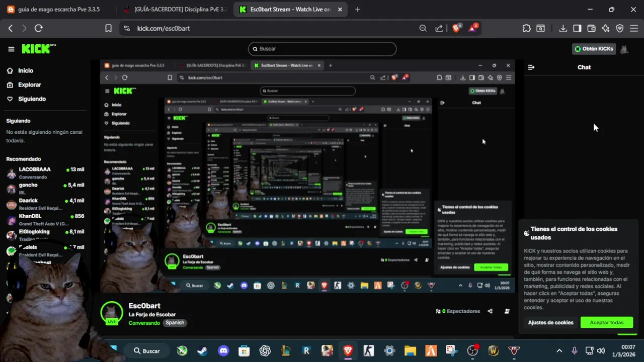Open site settings icon in address bar

(126, 29)
